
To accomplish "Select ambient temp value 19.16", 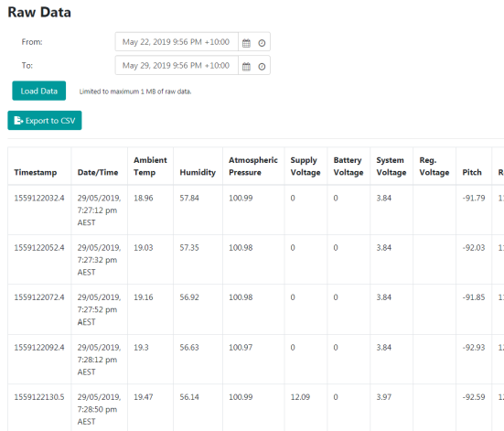I will (144, 297).
